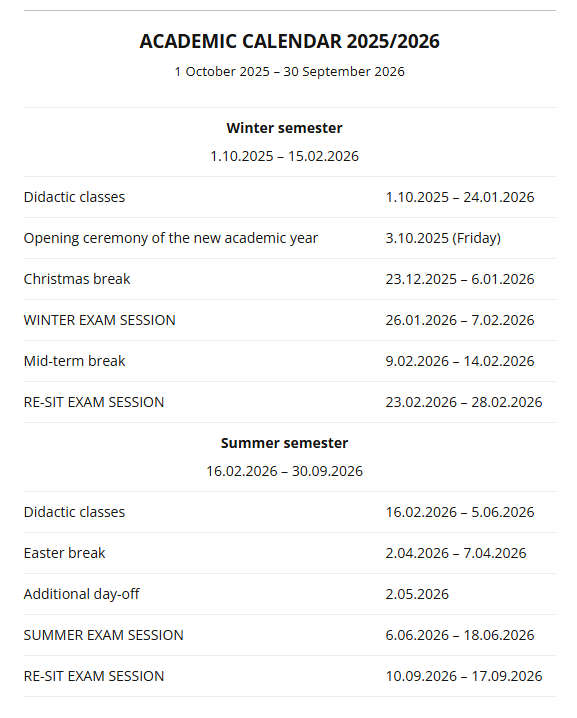Click the Academic Calendar 2025/2026 heading
The width and height of the screenshot is (577, 718).
[x=289, y=41]
